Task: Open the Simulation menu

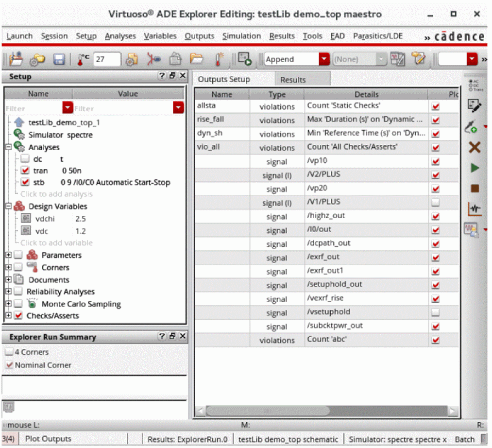Action: pyautogui.click(x=241, y=36)
